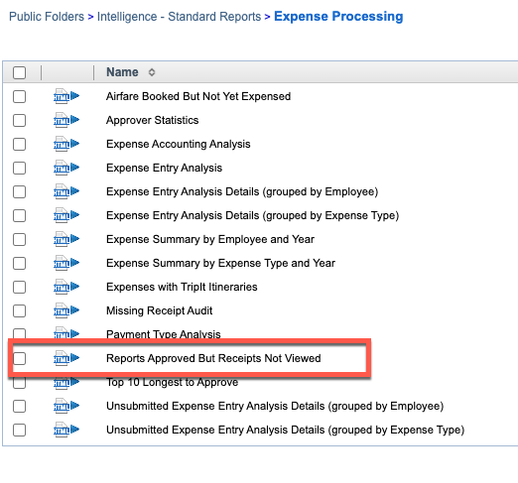The image size is (518, 483).
Task: Run Missing Receipt Audit via its HTML icon
Action: pyautogui.click(x=66, y=311)
